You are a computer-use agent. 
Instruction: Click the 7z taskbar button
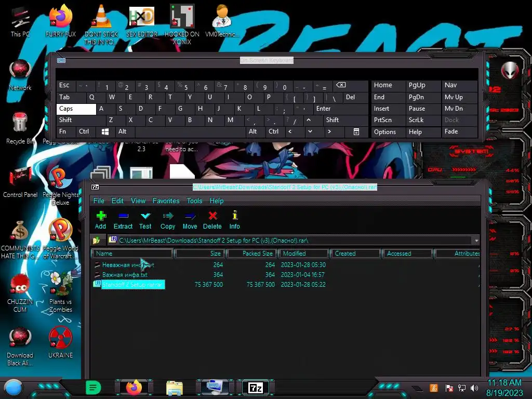tap(256, 388)
